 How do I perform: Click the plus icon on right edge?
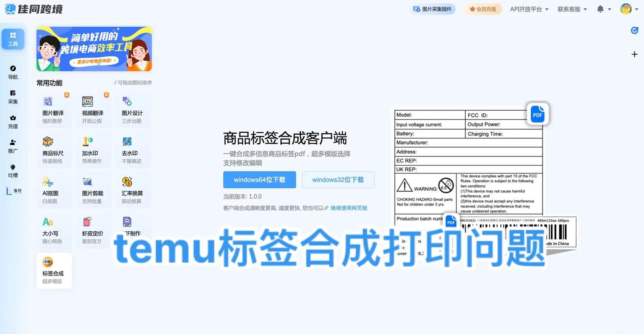click(x=634, y=54)
